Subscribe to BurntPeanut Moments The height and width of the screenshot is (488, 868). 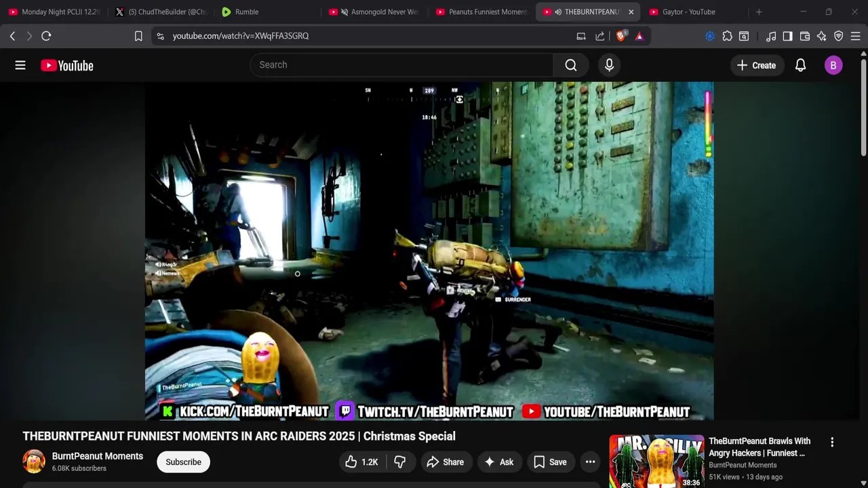point(183,462)
